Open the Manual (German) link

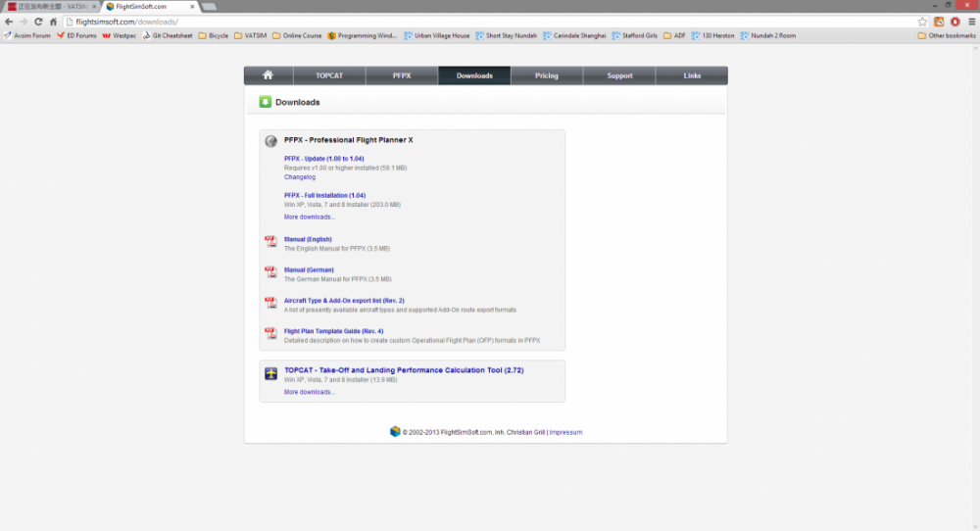(x=309, y=269)
